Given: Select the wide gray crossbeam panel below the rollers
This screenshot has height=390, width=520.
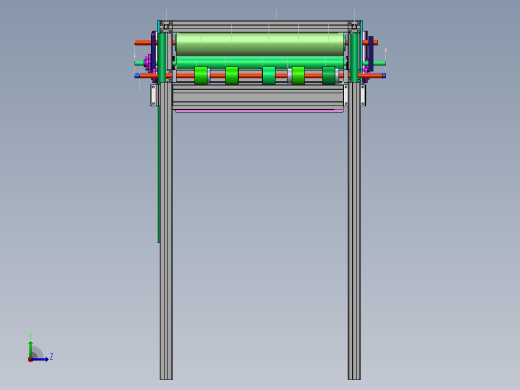Looking at the screenshot, I should 258,97.
